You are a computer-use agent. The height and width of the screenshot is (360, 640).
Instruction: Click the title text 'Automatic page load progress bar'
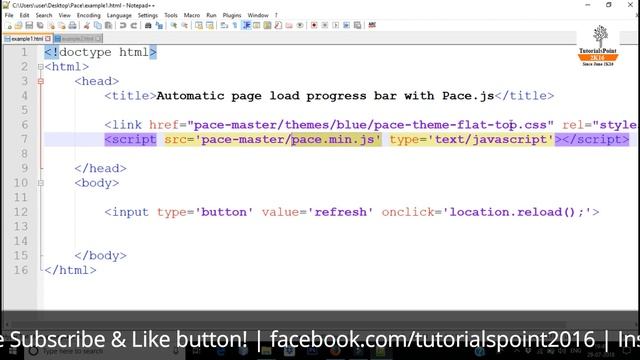point(276,96)
